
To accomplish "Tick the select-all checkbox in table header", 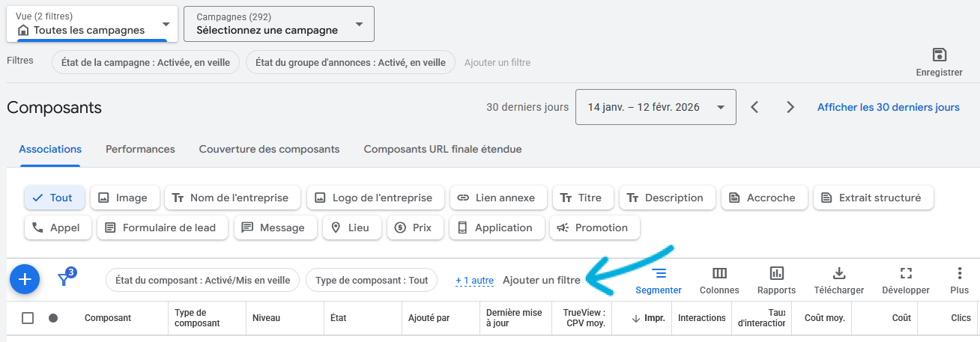I will (x=28, y=318).
